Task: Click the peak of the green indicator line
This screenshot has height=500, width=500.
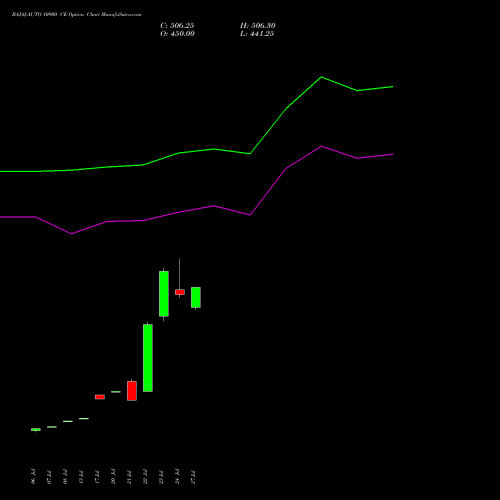Action: pyautogui.click(x=321, y=77)
